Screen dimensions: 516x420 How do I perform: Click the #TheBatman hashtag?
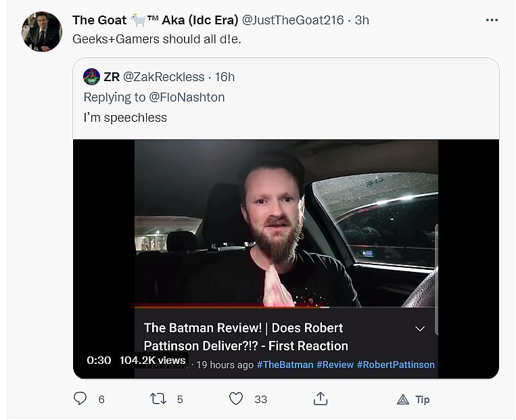pyautogui.click(x=285, y=365)
